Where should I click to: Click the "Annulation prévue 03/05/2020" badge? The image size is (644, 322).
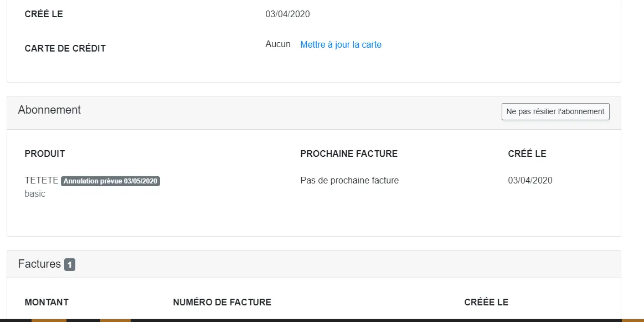click(110, 181)
